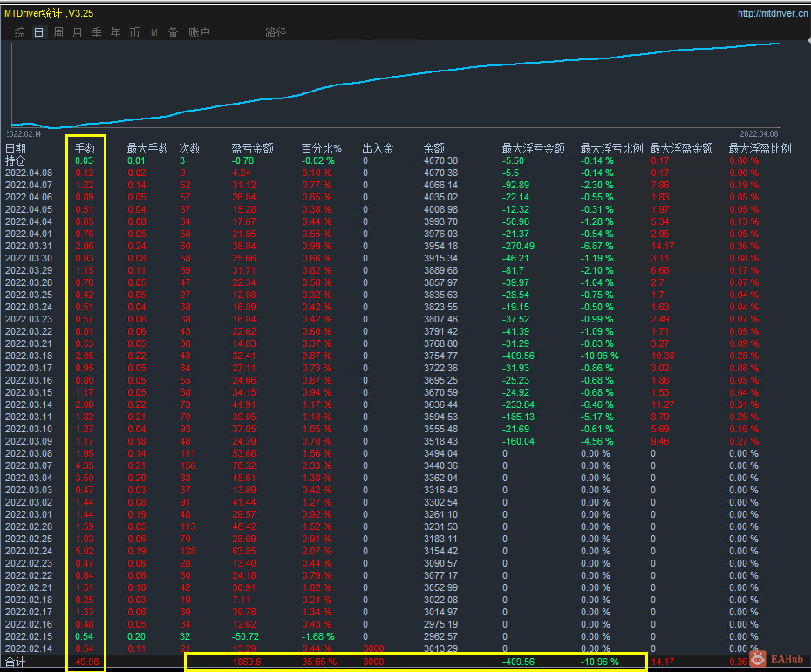Viewport: 811px width, 672px height.
Task: Click the lots value 5.02
Action: 85,551
